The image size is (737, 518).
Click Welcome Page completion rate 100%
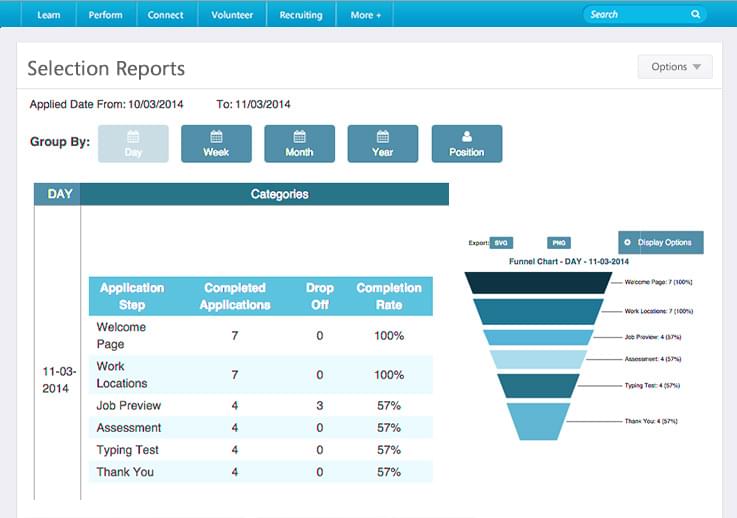pos(389,336)
